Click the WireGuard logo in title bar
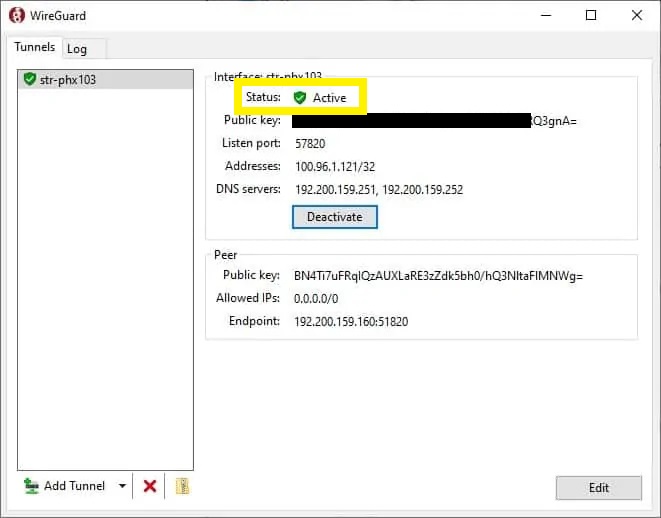 17,16
